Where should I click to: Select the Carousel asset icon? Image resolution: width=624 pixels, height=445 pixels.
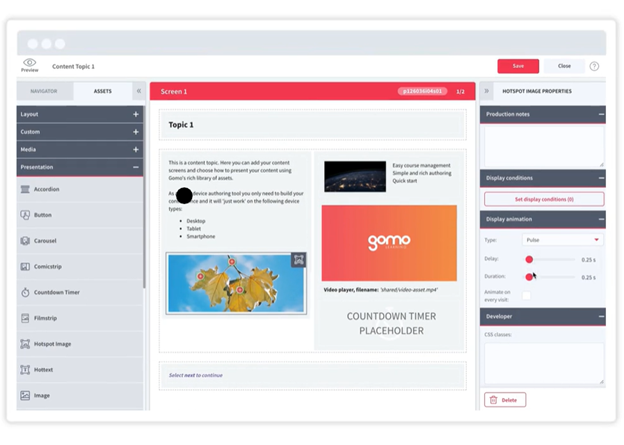[x=26, y=241]
